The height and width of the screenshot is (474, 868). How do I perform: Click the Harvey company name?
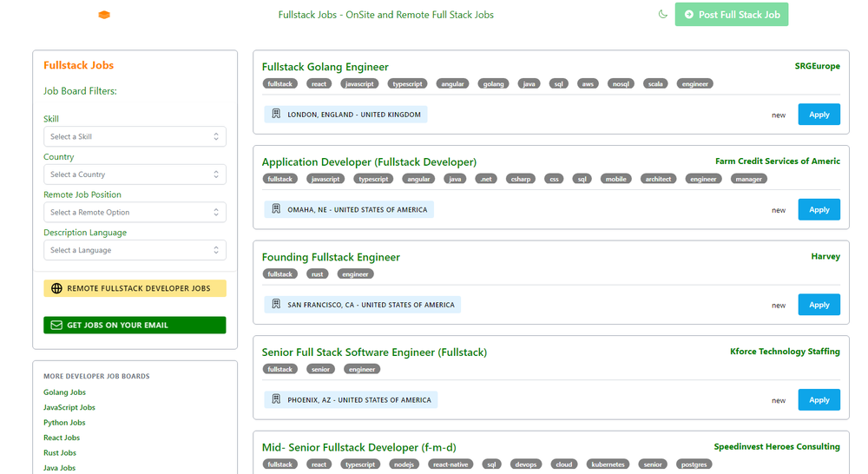click(x=825, y=256)
